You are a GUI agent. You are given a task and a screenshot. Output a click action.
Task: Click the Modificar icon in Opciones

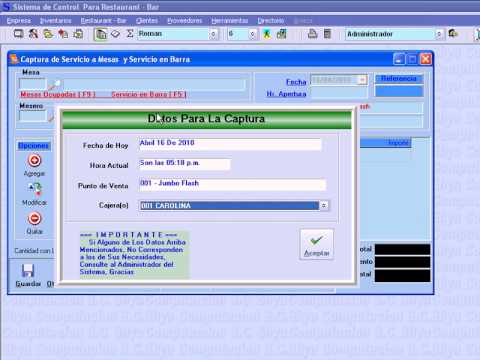click(34, 189)
